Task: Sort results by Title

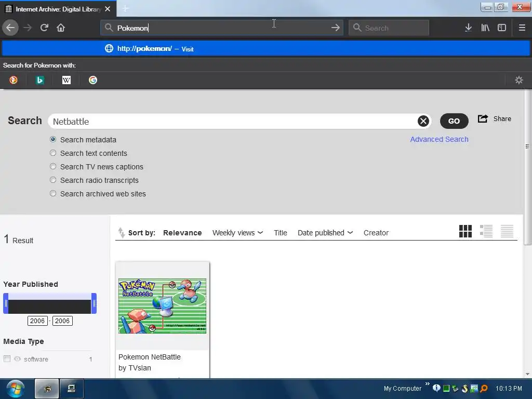Action: pyautogui.click(x=280, y=233)
